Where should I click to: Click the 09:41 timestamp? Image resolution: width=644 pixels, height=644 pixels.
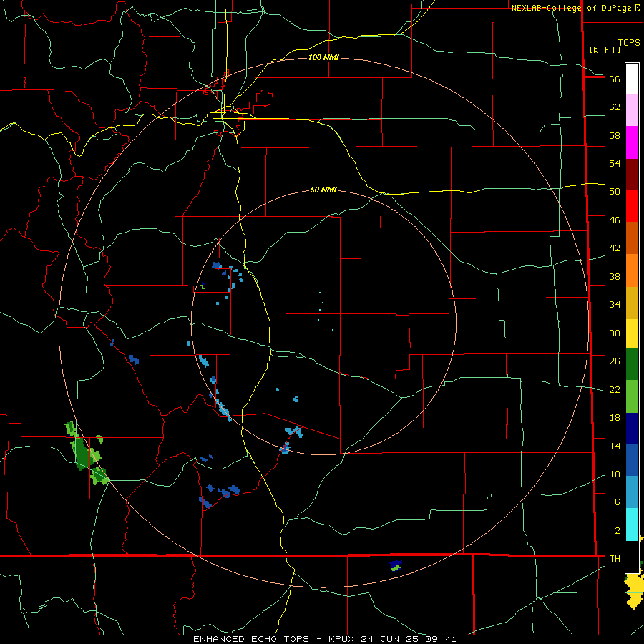click(x=441, y=639)
